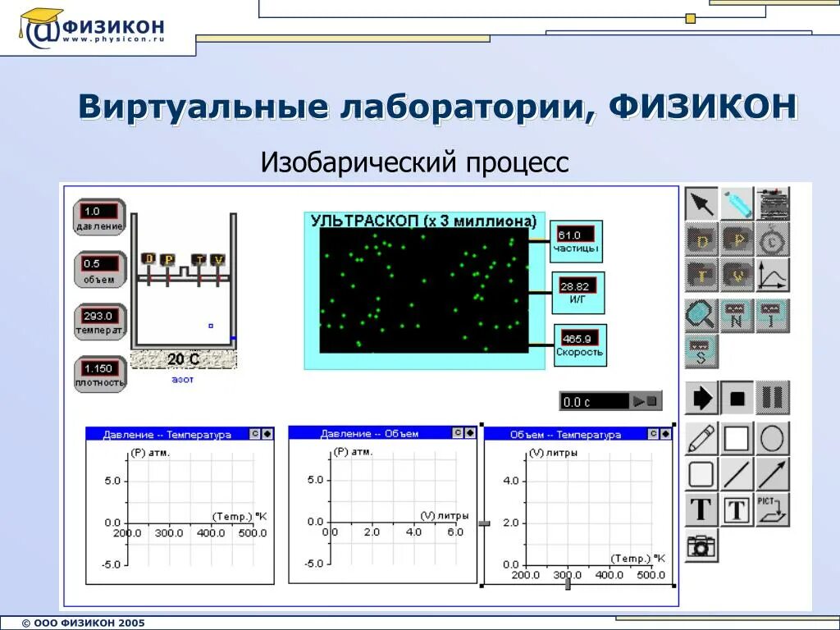The height and width of the screenshot is (630, 840).
Task: Select the magnifier ultrascope tool
Action: pos(701,316)
